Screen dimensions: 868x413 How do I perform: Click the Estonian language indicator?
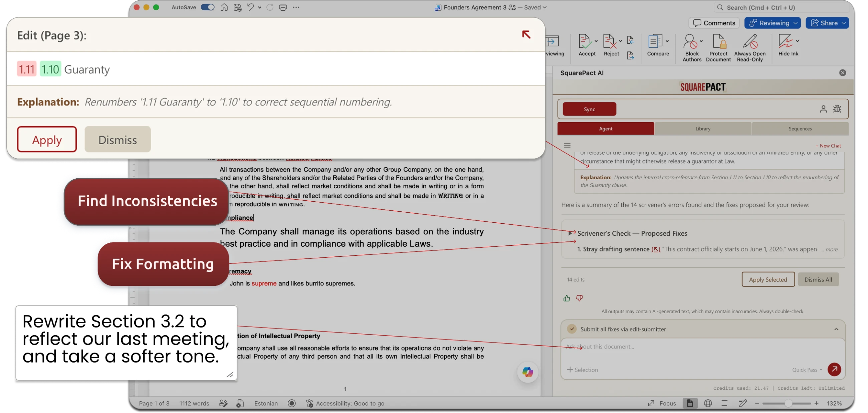coord(266,403)
